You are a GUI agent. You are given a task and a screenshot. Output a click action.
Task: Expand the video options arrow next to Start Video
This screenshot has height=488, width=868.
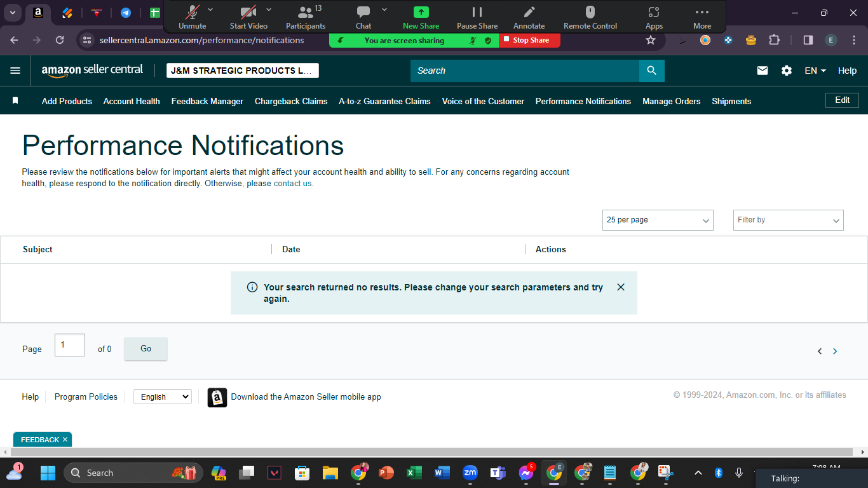(268, 10)
